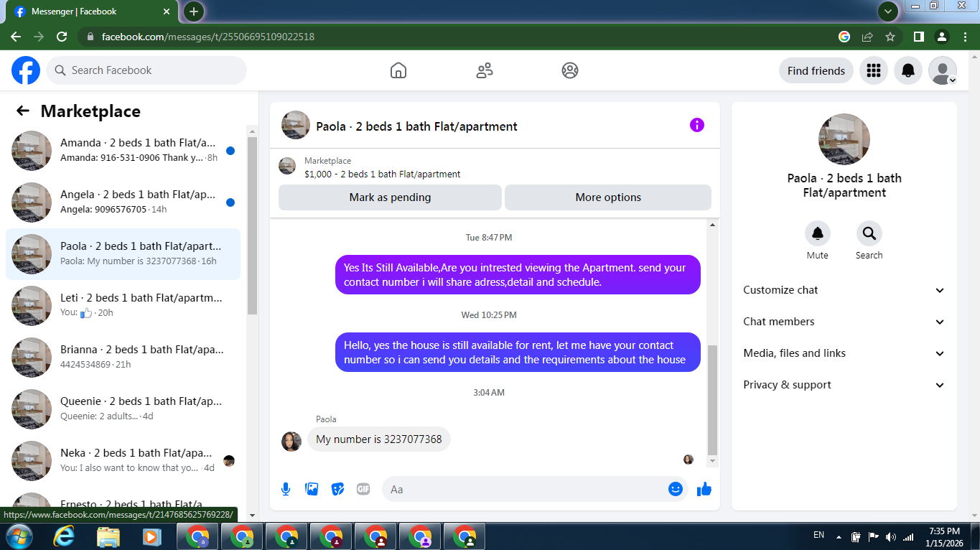Go to the Home feed icon
This screenshot has height=550, width=980.
coord(398,70)
